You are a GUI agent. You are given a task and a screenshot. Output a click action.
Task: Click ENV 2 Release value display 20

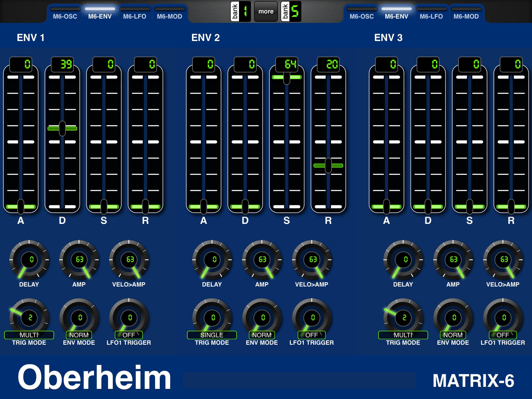(x=328, y=64)
